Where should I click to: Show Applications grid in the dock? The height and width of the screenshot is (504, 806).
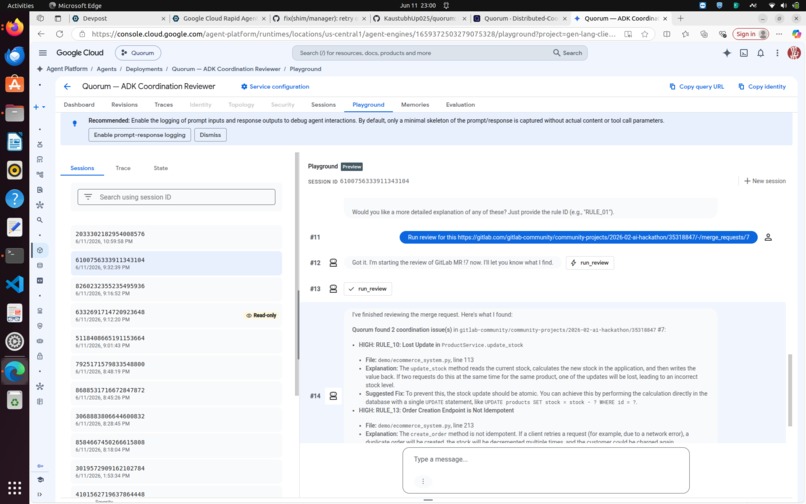14,487
